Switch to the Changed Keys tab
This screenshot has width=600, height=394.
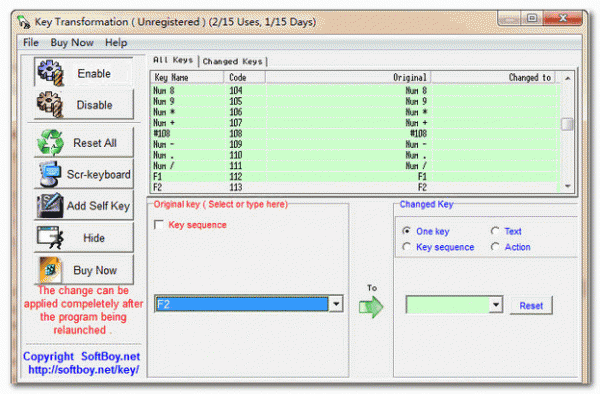[x=233, y=61]
